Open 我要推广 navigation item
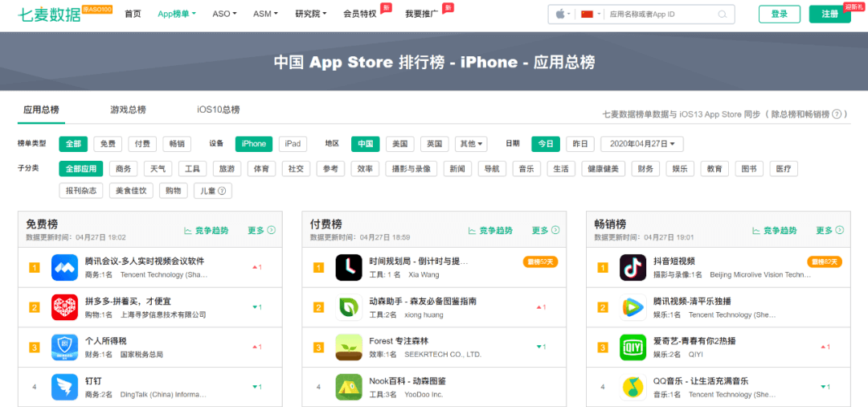 (422, 14)
